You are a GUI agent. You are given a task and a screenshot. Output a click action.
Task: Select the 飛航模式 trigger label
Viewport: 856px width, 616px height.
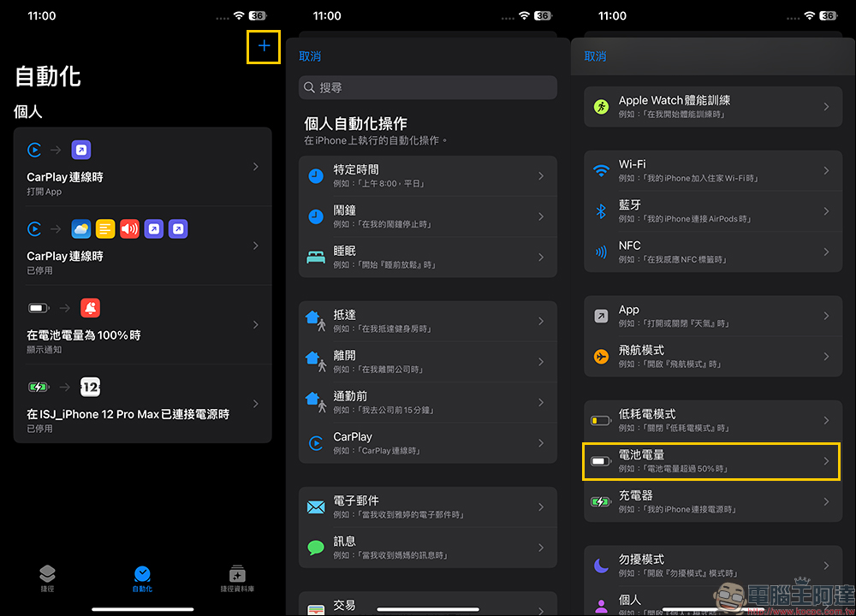641,350
